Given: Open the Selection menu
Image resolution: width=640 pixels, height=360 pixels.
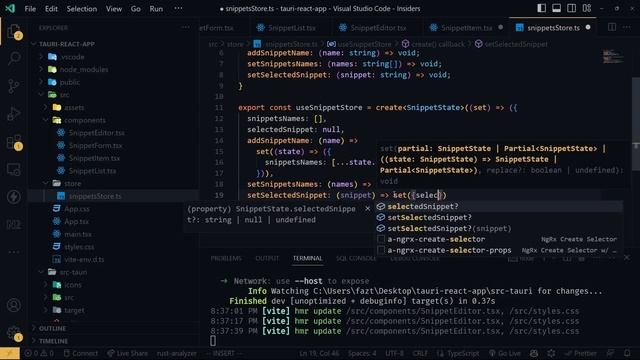Looking at the screenshot, I should coord(82,9).
